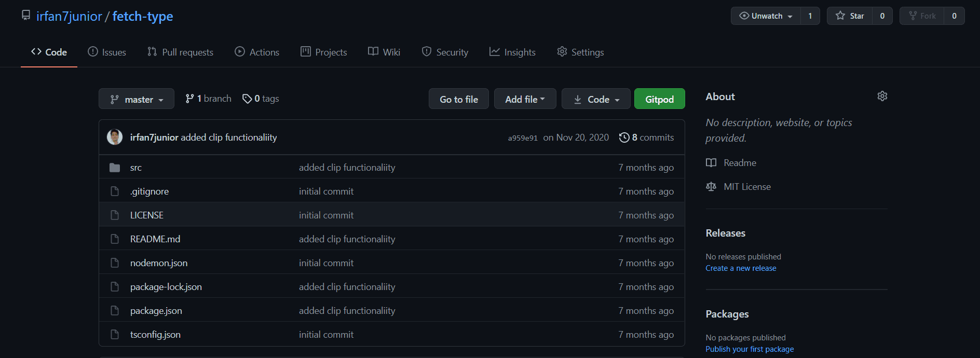Open the fetch-type repository link
This screenshot has height=358, width=980.
pos(143,16)
